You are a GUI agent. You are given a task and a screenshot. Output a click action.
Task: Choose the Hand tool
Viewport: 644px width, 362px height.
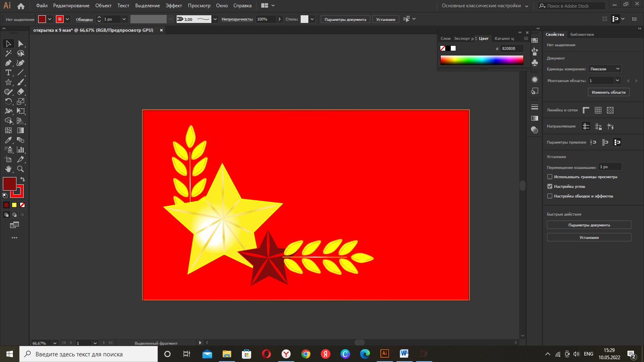coord(8,169)
